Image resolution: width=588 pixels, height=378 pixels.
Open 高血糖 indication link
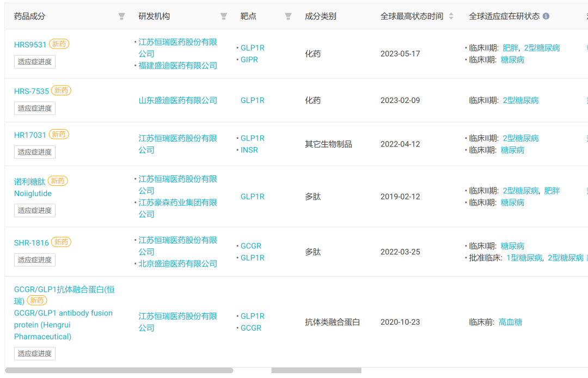coord(510,322)
